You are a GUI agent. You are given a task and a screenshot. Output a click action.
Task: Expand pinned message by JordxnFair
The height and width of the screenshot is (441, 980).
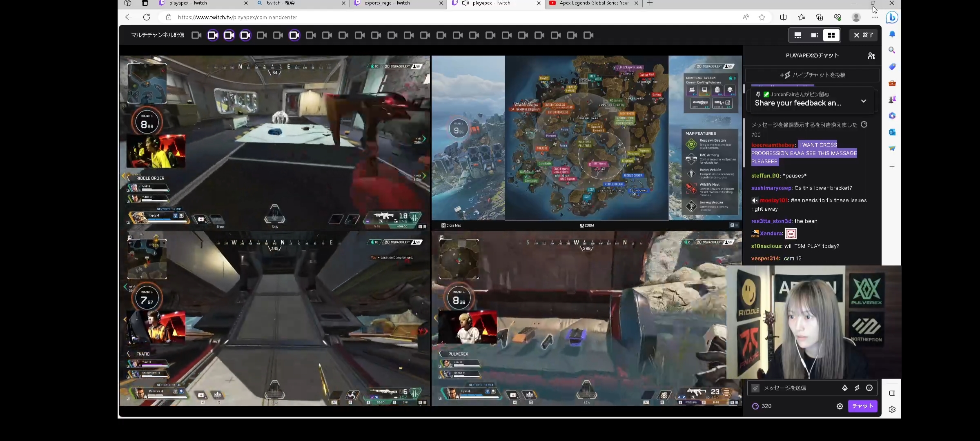[x=863, y=101]
